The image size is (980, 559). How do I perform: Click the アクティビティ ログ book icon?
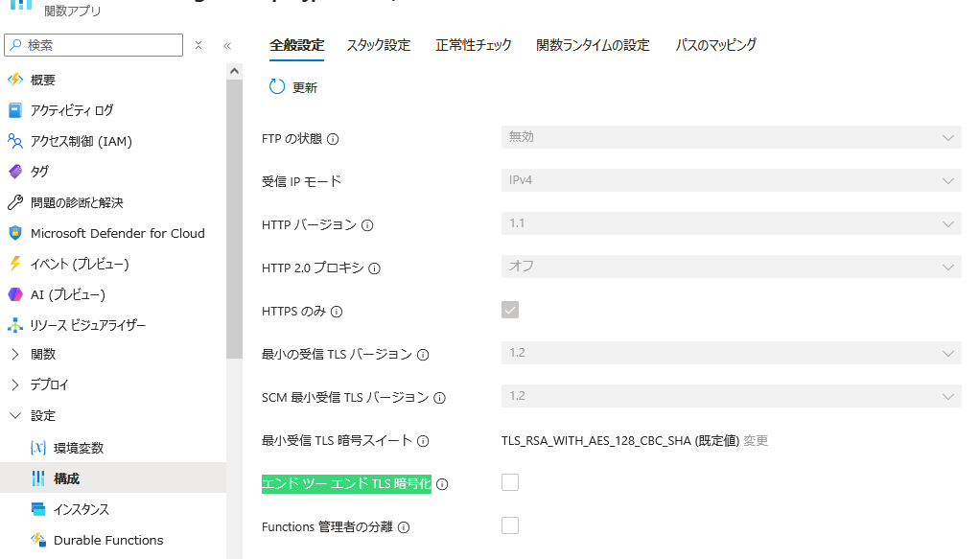15,110
